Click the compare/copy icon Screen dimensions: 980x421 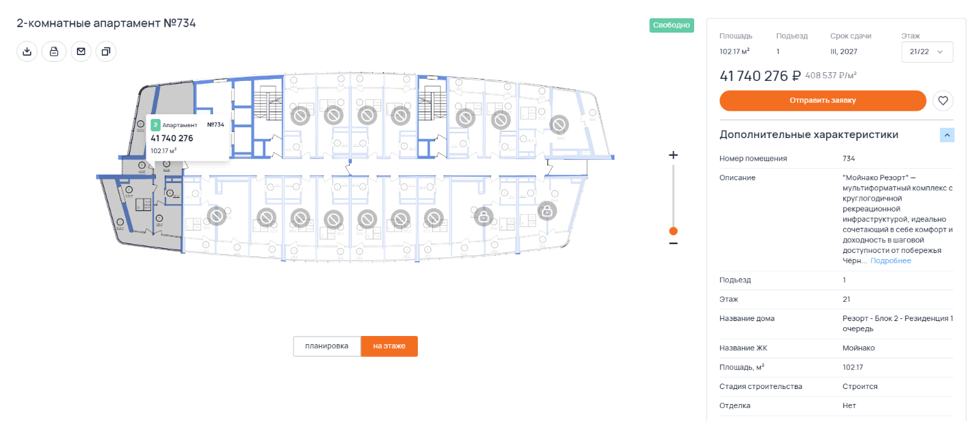point(105,52)
